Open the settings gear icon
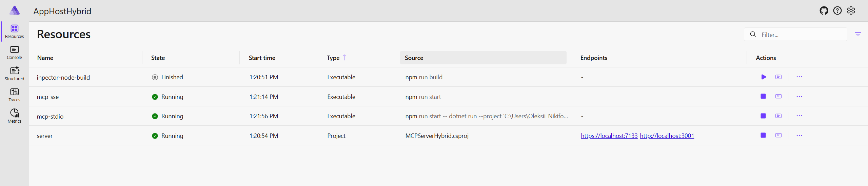The width and height of the screenshot is (868, 186). (x=851, y=11)
